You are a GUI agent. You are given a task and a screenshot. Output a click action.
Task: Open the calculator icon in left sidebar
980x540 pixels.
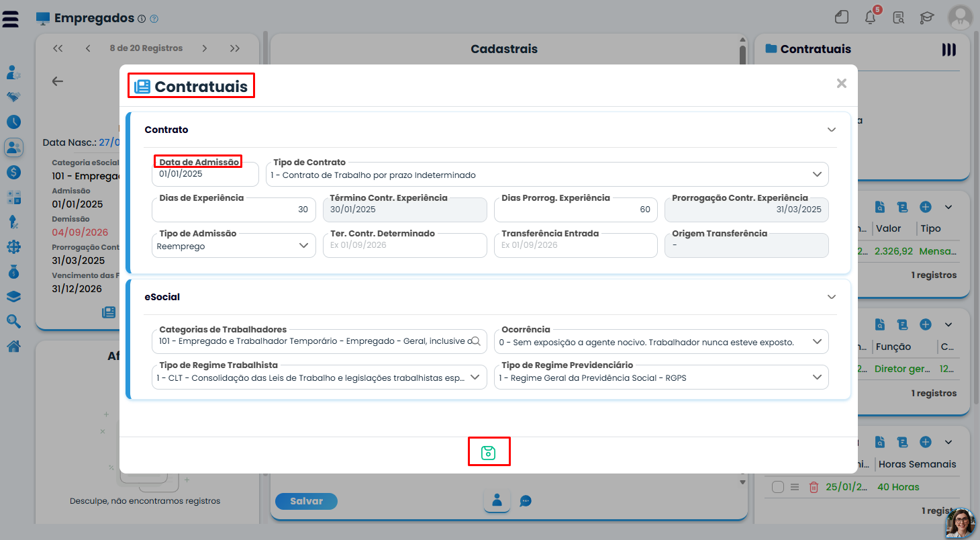pos(13,197)
